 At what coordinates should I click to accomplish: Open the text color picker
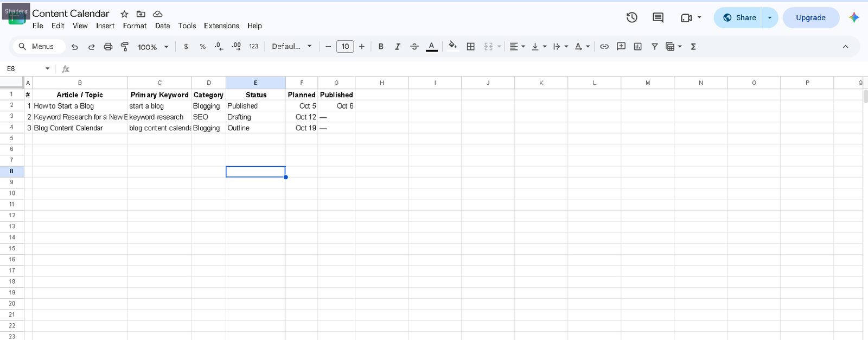[431, 47]
